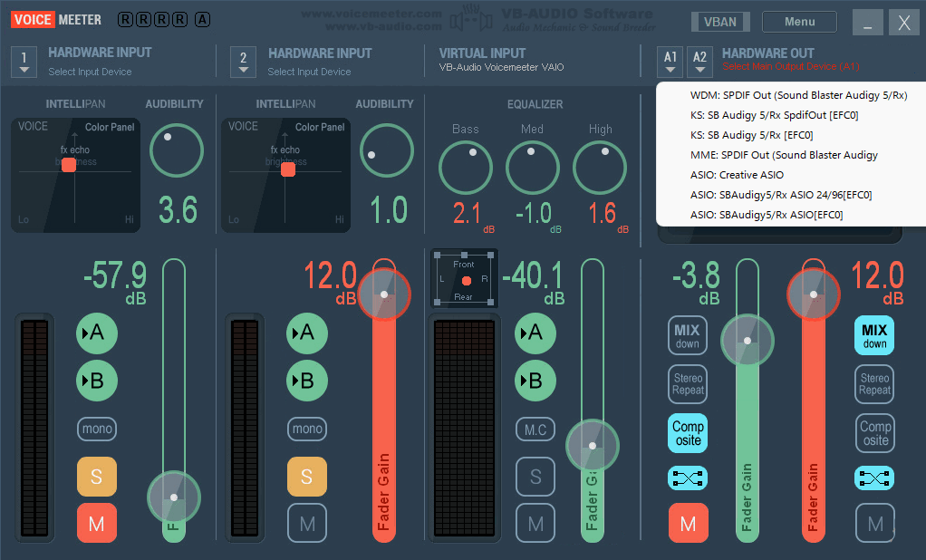This screenshot has width=926, height=560.
Task: Toggle B bus routing on Hardware Input 1
Action: tap(97, 381)
